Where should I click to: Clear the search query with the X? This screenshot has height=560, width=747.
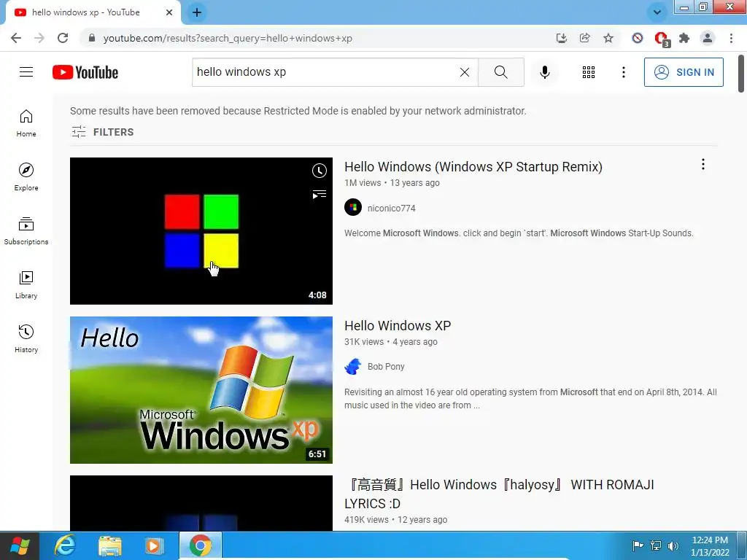(465, 72)
